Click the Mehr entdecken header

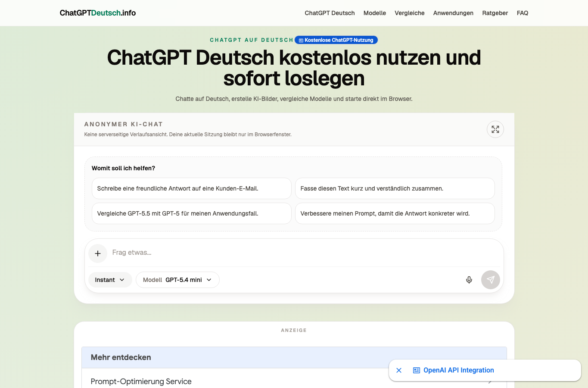[294, 357]
